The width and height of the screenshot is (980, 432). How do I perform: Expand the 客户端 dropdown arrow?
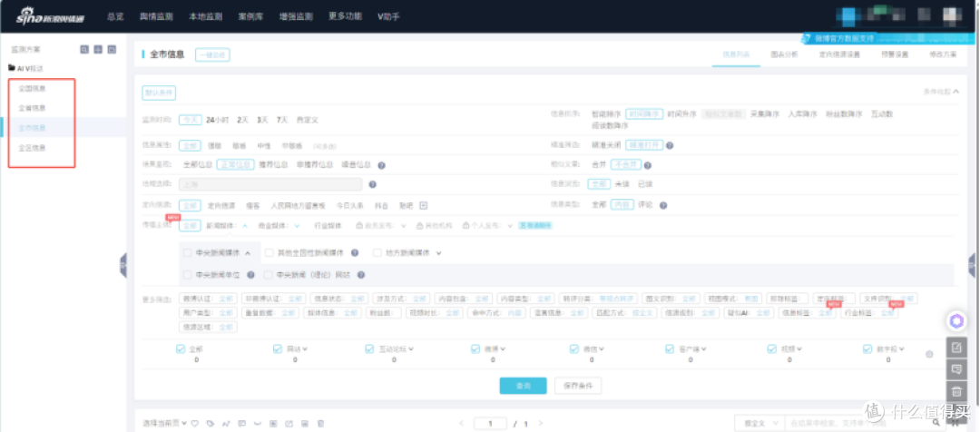703,349
